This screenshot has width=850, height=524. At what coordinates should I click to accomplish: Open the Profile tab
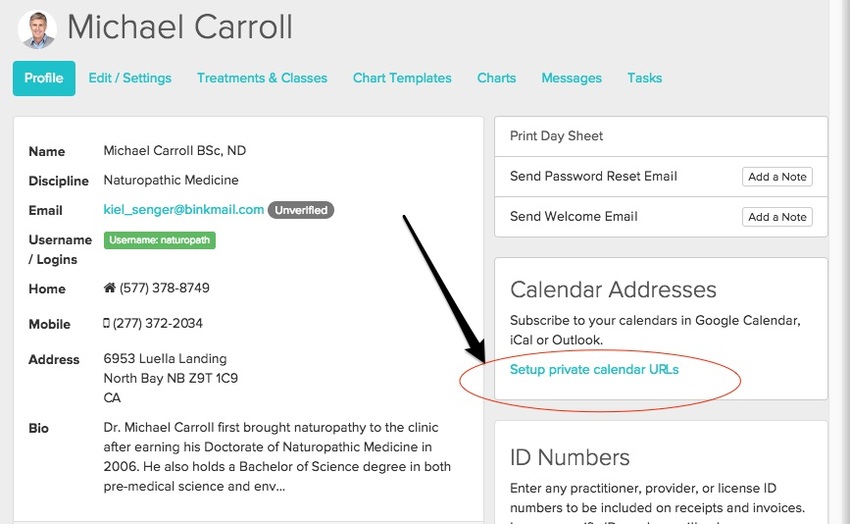pos(44,78)
